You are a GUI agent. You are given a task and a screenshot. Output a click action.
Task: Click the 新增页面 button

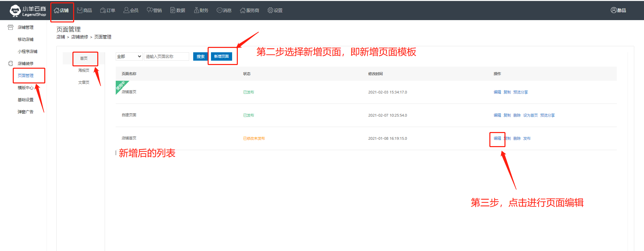[221, 57]
